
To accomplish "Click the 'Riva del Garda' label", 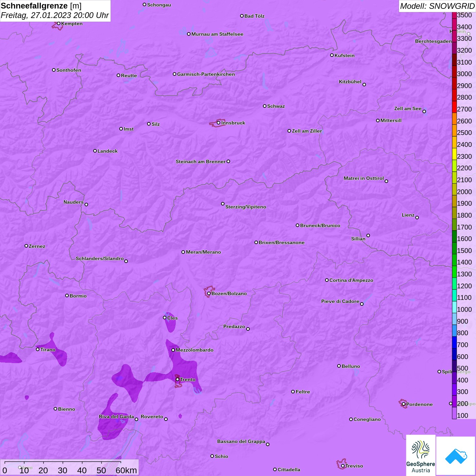I will [116, 417].
